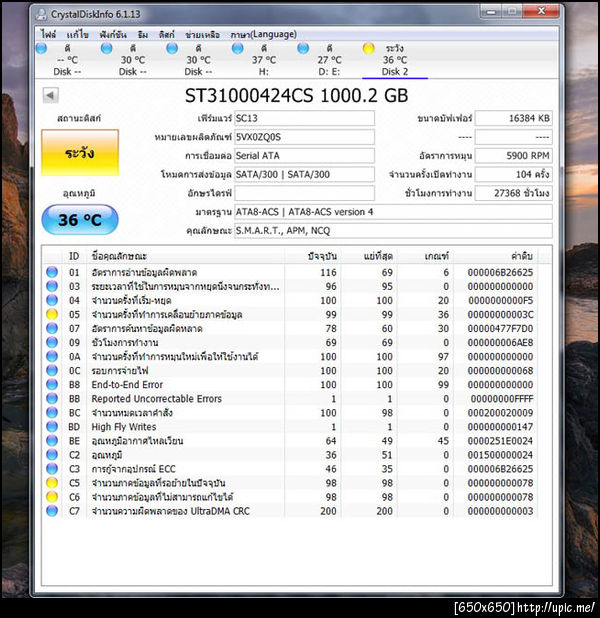Image resolution: width=600 pixels, height=618 pixels.
Task: Go to previous disk with left arrow
Action: pos(50,95)
